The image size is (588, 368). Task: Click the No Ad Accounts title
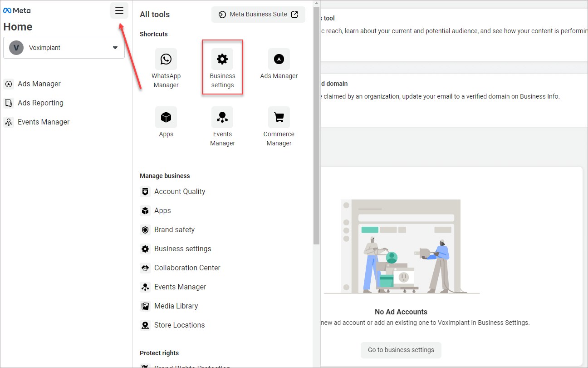click(x=401, y=312)
